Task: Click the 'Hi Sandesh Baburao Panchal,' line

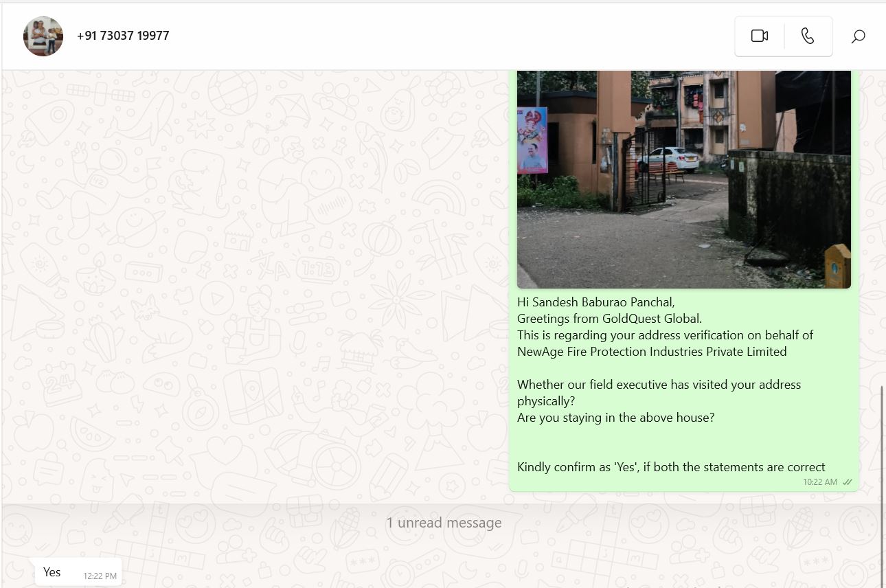Action: tap(596, 302)
